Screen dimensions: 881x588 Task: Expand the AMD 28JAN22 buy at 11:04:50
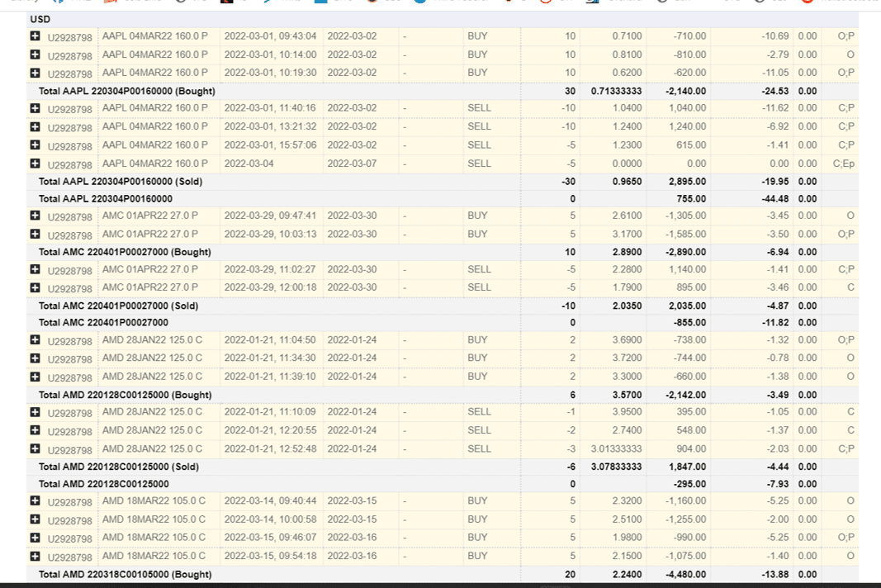[x=35, y=339]
